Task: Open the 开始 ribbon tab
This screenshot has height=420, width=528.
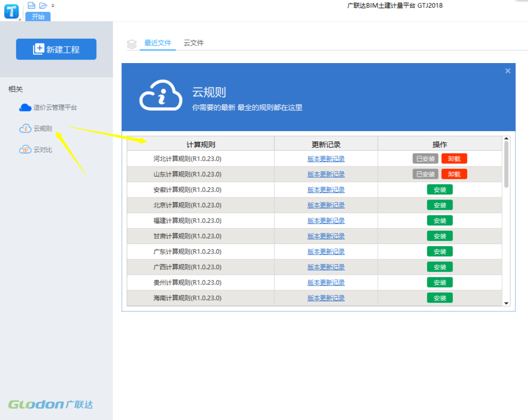Action: [38, 16]
